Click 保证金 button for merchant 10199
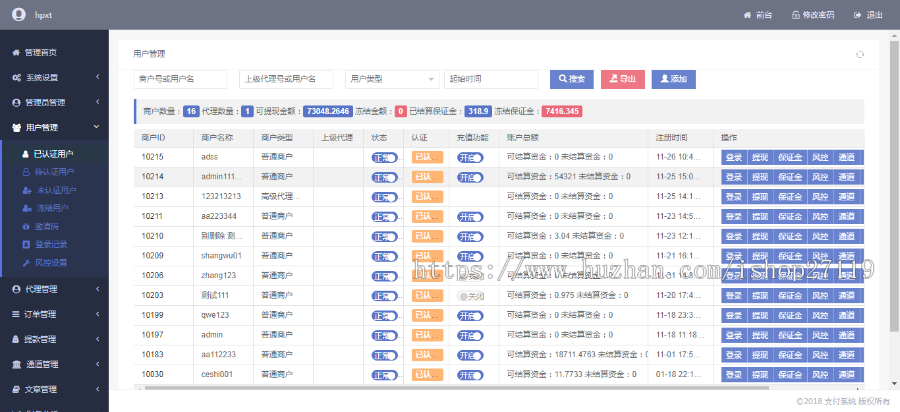The height and width of the screenshot is (412, 900). pyautogui.click(x=790, y=316)
